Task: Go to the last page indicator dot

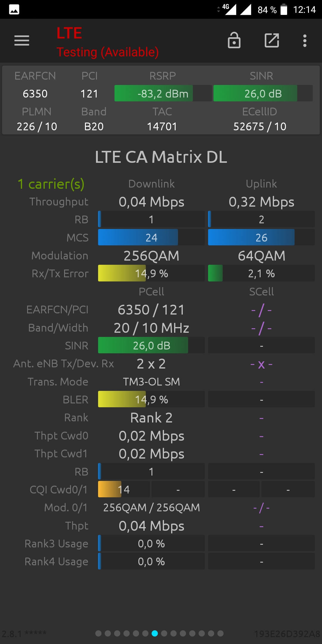Action: (x=220, y=633)
